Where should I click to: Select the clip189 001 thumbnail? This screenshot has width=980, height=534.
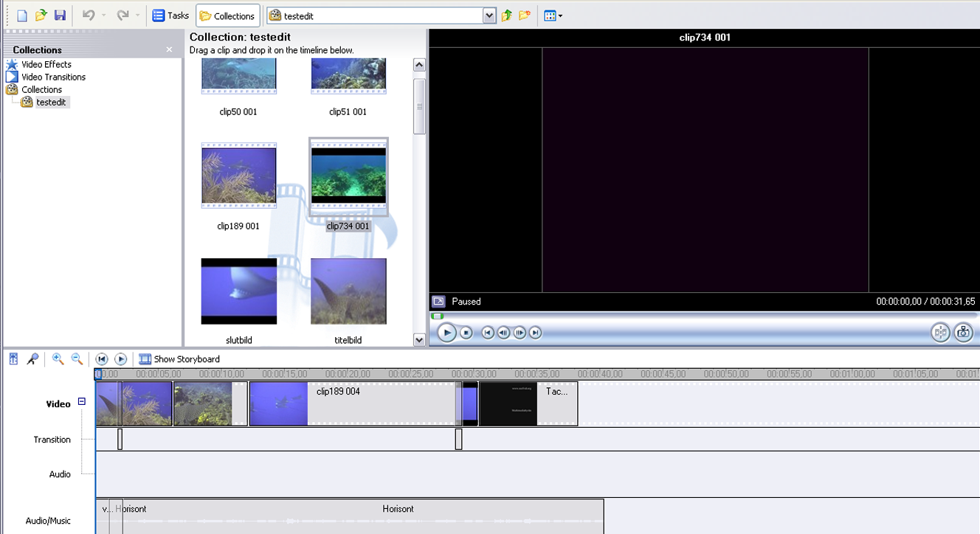(x=238, y=176)
